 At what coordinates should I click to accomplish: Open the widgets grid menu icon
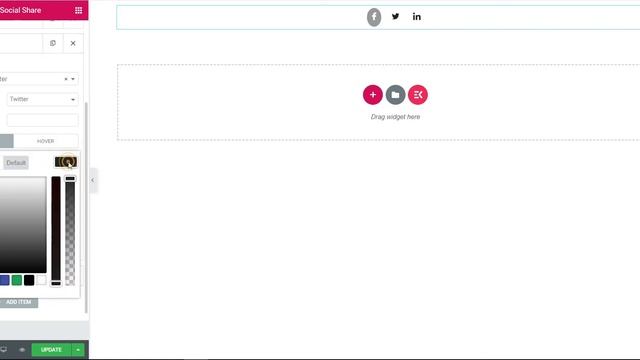tap(78, 10)
